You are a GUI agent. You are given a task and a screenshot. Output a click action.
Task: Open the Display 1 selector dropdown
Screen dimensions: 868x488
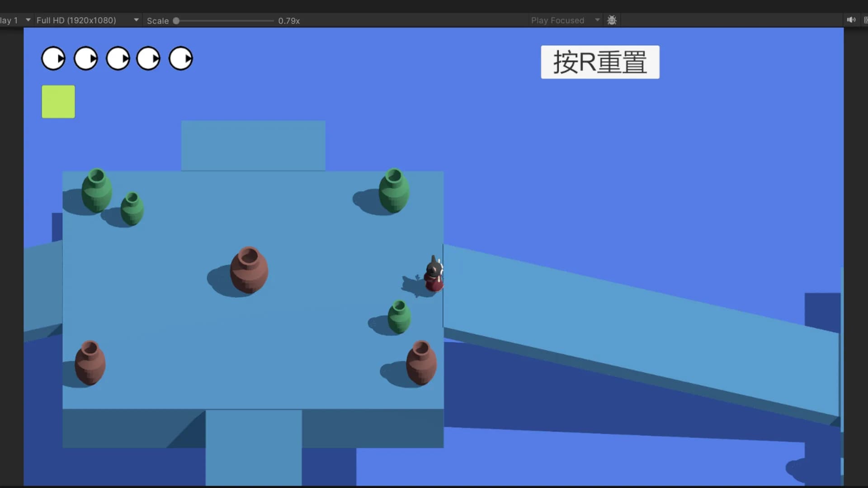15,20
